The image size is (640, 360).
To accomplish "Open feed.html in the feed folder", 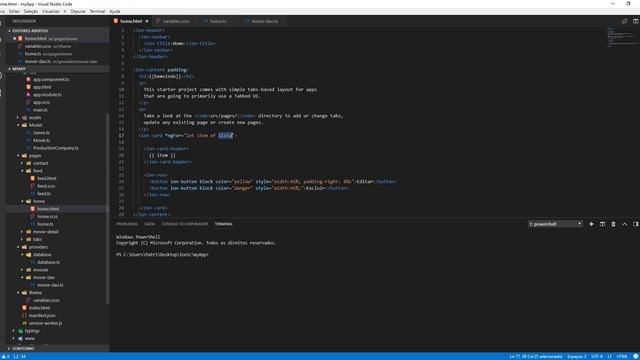I will coord(47,178).
